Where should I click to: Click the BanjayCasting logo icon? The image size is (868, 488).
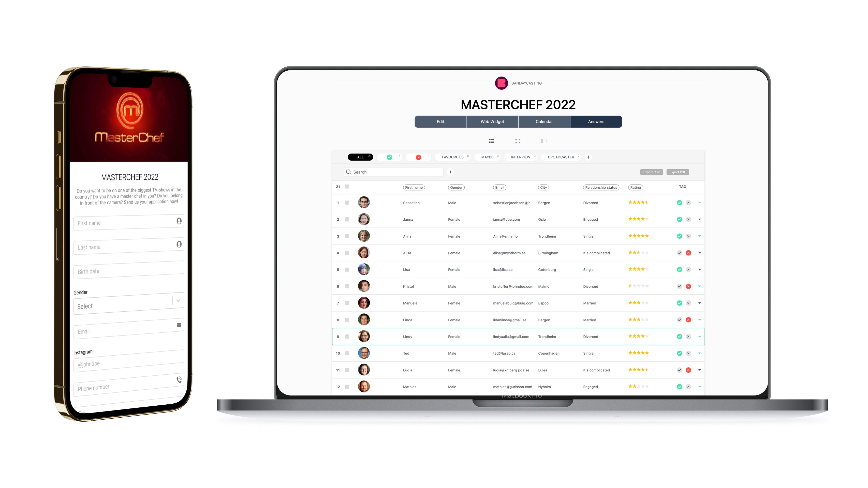tap(500, 83)
